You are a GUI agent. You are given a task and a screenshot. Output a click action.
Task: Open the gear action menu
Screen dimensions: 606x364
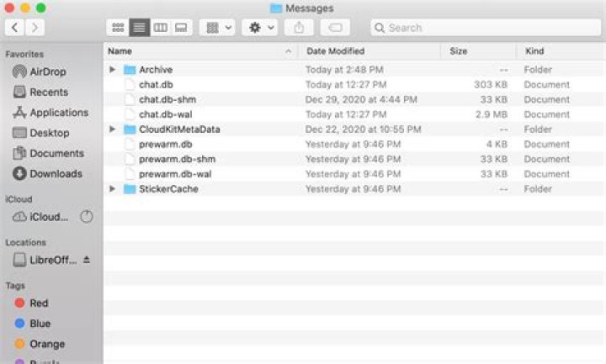point(260,28)
